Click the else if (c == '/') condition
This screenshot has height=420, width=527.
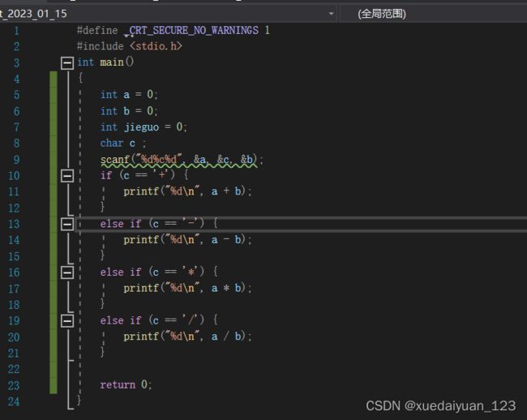[158, 320]
